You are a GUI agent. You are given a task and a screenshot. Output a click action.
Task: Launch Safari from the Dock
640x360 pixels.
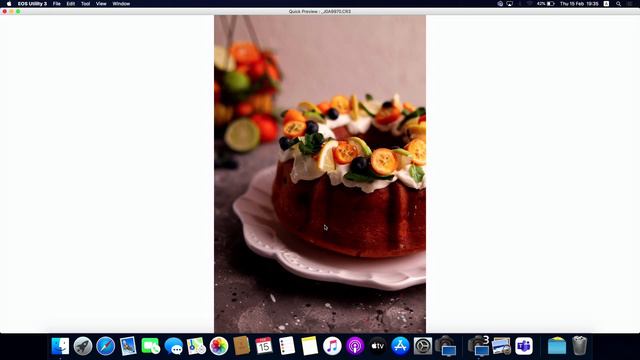[x=105, y=346]
